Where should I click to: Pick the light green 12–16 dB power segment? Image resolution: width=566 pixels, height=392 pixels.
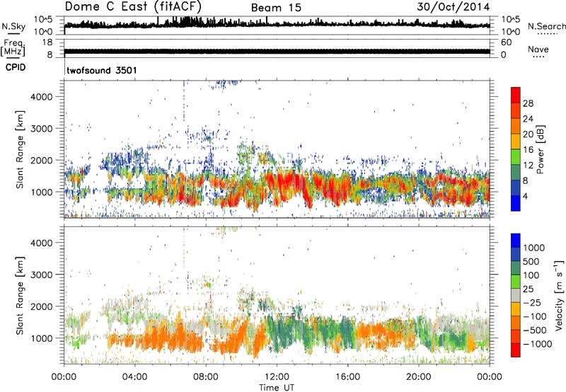516,156
